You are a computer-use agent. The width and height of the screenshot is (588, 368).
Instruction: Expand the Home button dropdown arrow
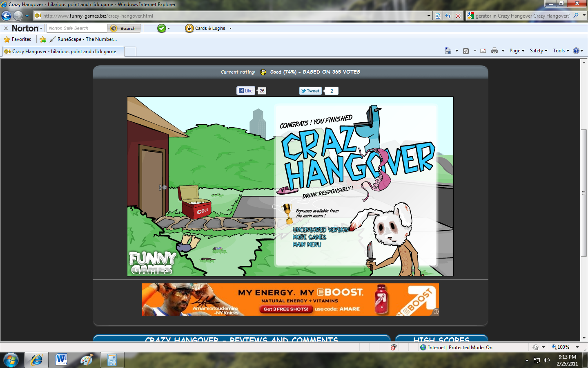(x=457, y=51)
